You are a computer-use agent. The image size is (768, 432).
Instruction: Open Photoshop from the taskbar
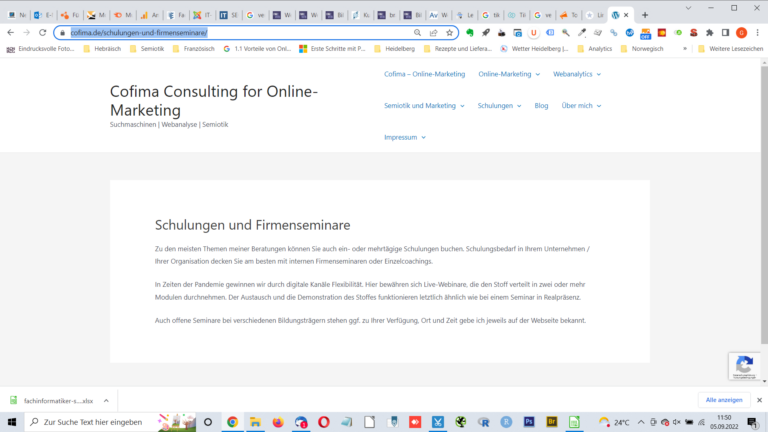coord(529,423)
